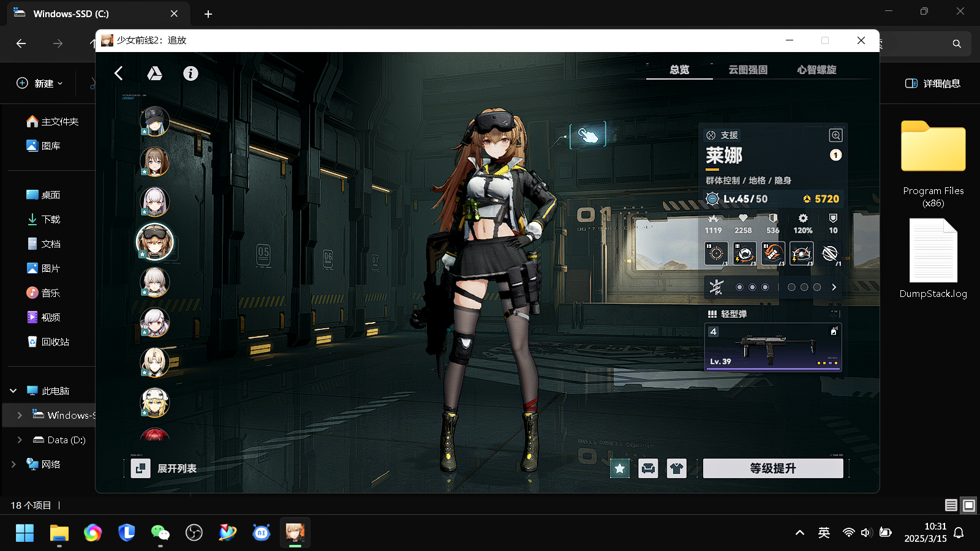
Task: Toggle the star favorite button
Action: (x=620, y=468)
